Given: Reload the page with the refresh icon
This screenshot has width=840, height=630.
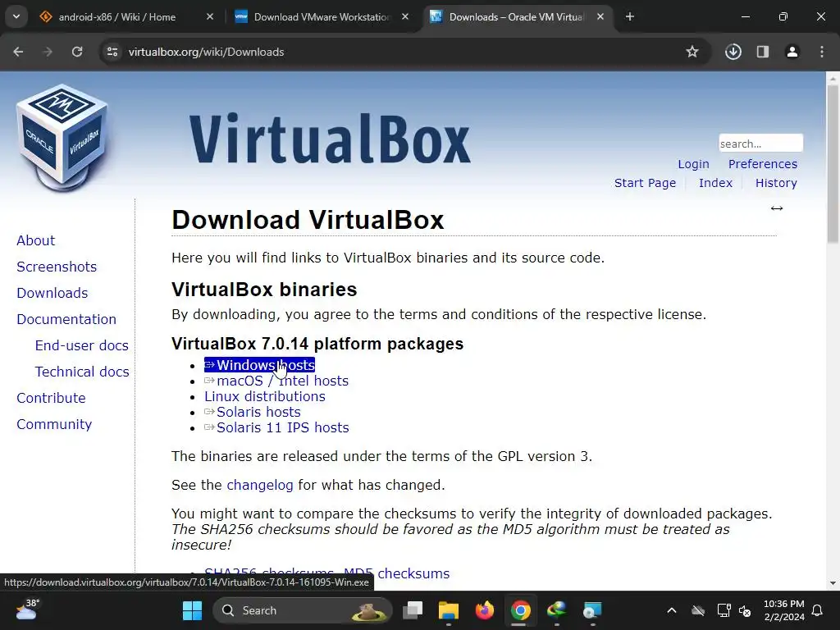Looking at the screenshot, I should (77, 52).
